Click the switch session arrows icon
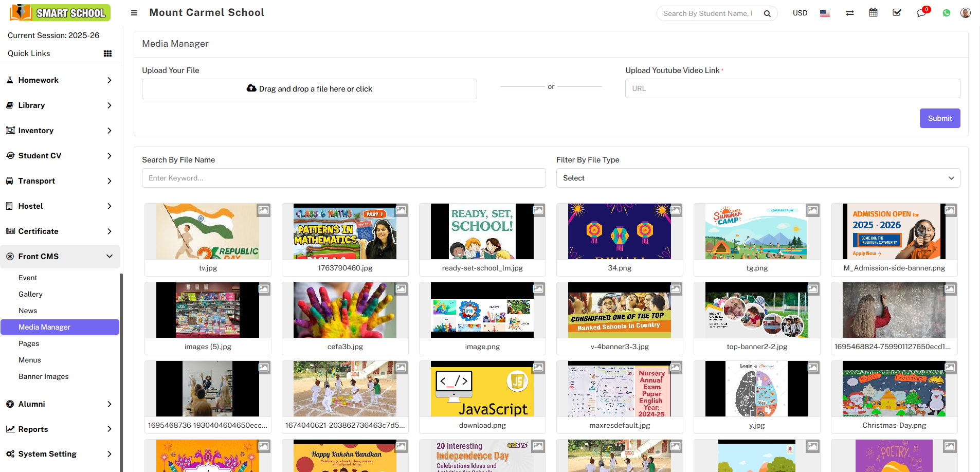 pos(849,13)
